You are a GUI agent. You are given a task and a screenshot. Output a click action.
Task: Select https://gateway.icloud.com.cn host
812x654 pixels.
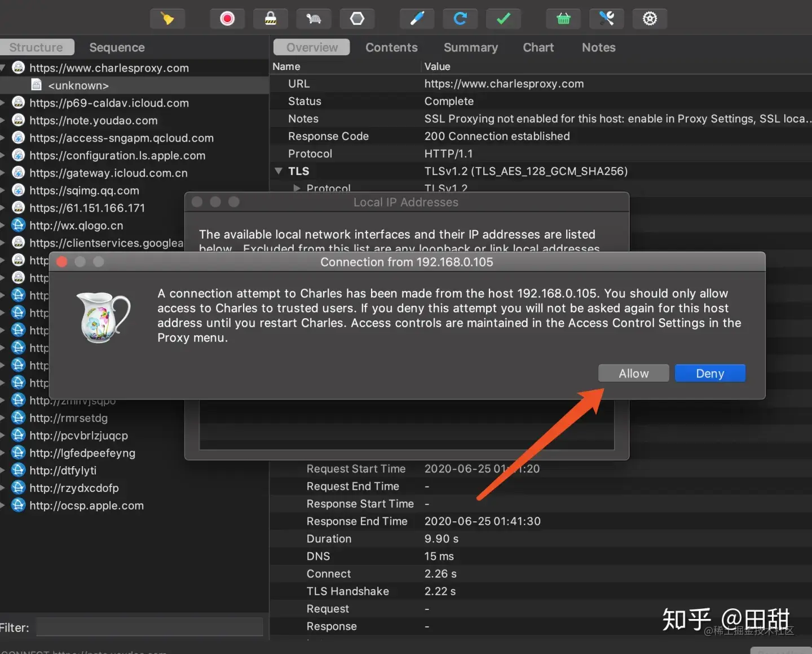coord(108,173)
